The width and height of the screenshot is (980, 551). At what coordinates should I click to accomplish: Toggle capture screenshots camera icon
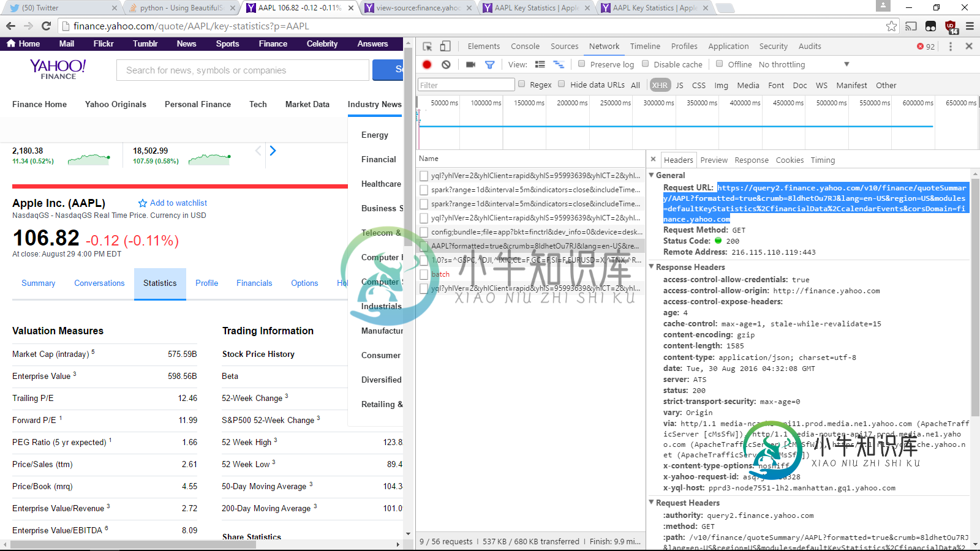pyautogui.click(x=470, y=64)
